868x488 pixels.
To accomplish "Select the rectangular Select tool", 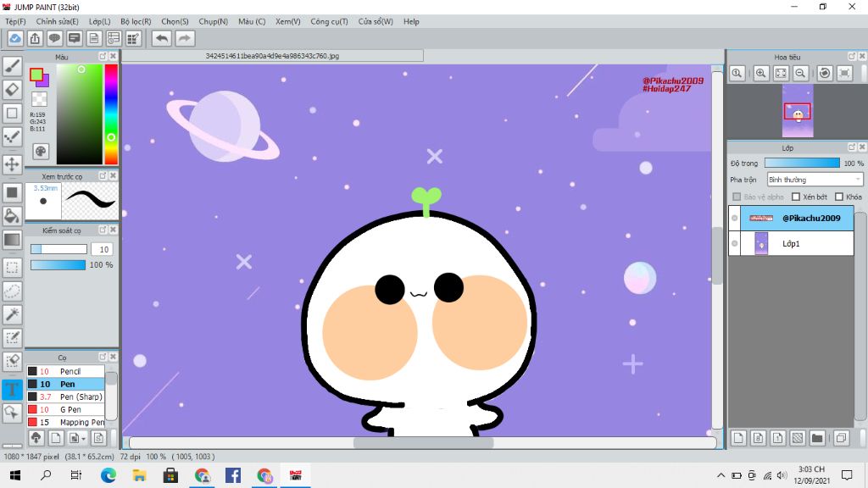I will pos(12,268).
